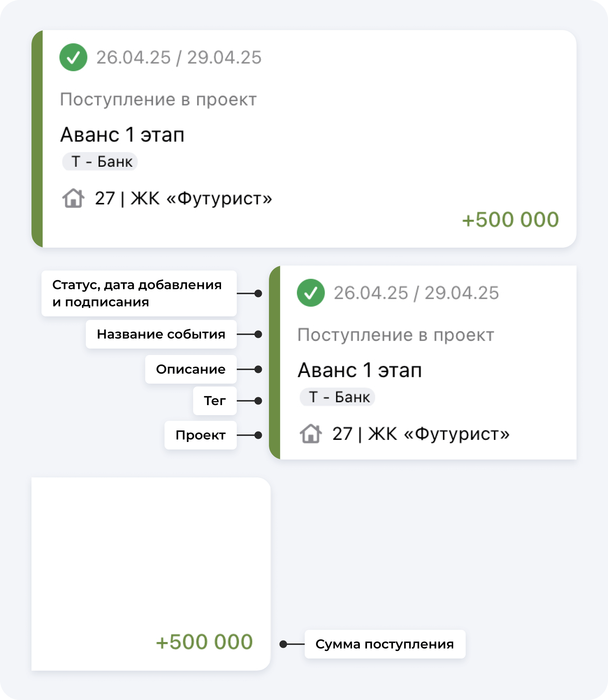Click 'Поступление в проект' text in top card
The width and height of the screenshot is (608, 700).
[x=158, y=99]
